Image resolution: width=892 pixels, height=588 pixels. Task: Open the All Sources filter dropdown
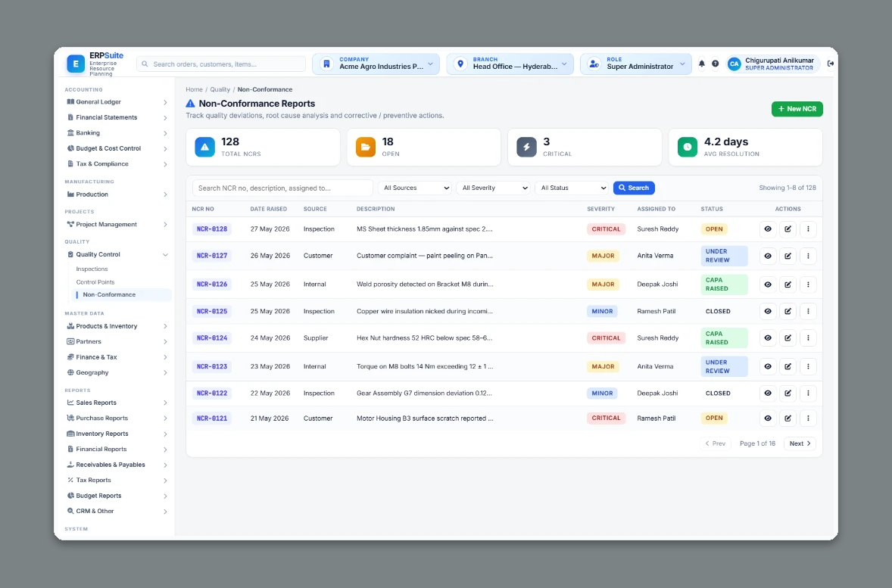pos(415,188)
